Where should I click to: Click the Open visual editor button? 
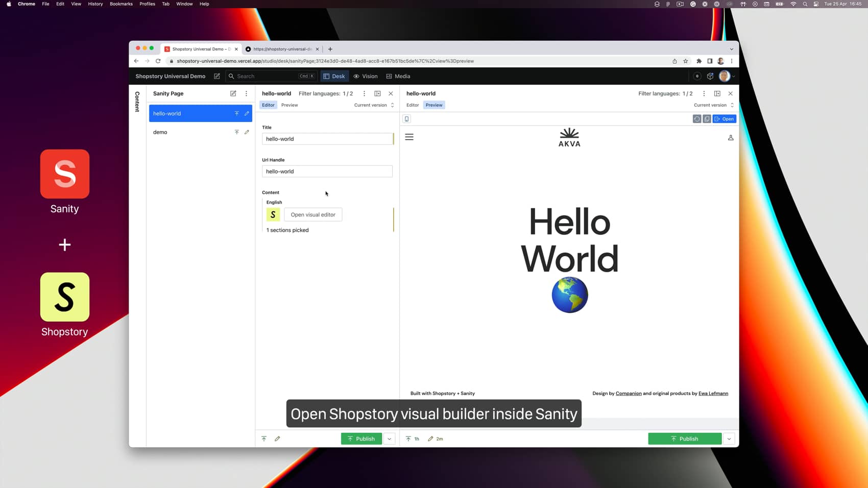coord(313,215)
